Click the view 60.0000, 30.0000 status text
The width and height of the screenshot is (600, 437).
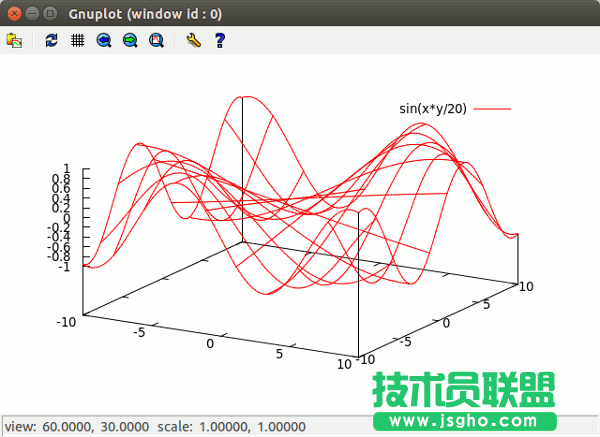[x=77, y=427]
